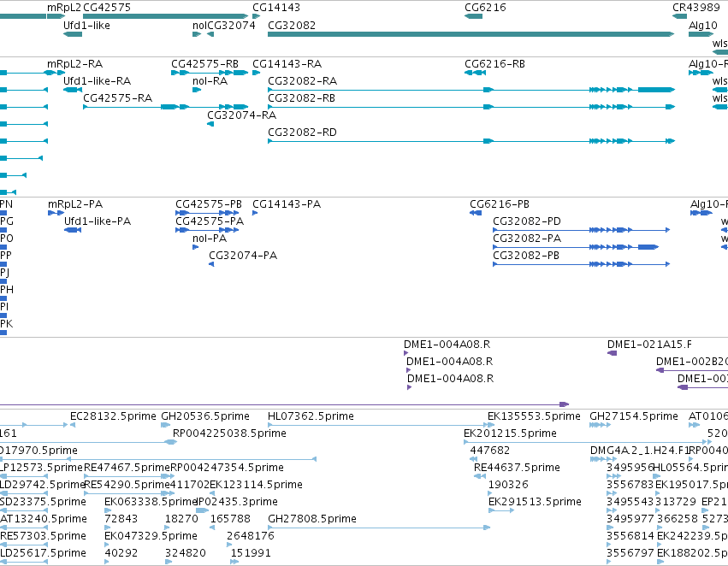Open the CG32082-PB protein label
Viewport: 728px width, 566px height.
coord(526,256)
